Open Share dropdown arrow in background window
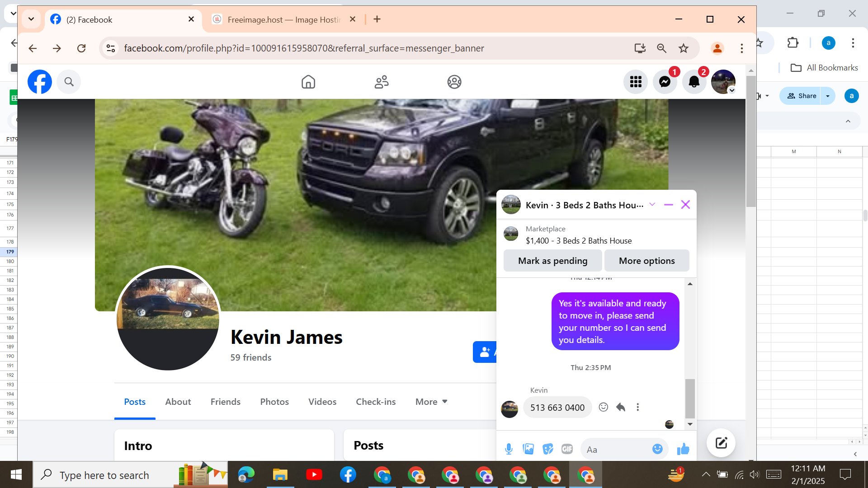The width and height of the screenshot is (868, 488). click(828, 96)
